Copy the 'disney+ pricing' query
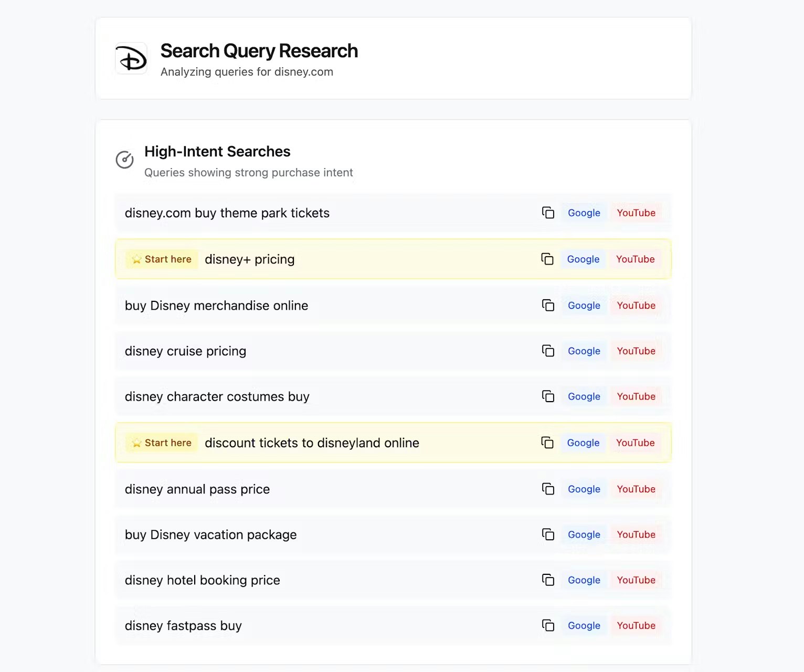Viewport: 804px width, 672px height. click(x=548, y=259)
